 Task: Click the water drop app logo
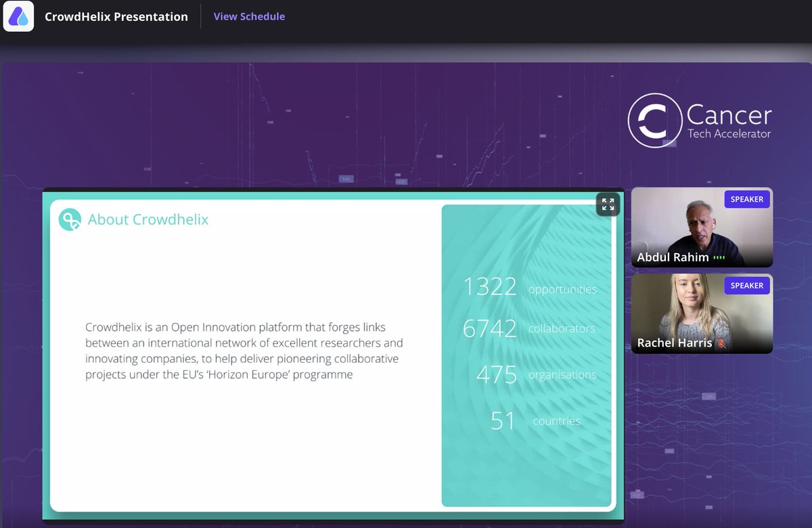pos(18,16)
